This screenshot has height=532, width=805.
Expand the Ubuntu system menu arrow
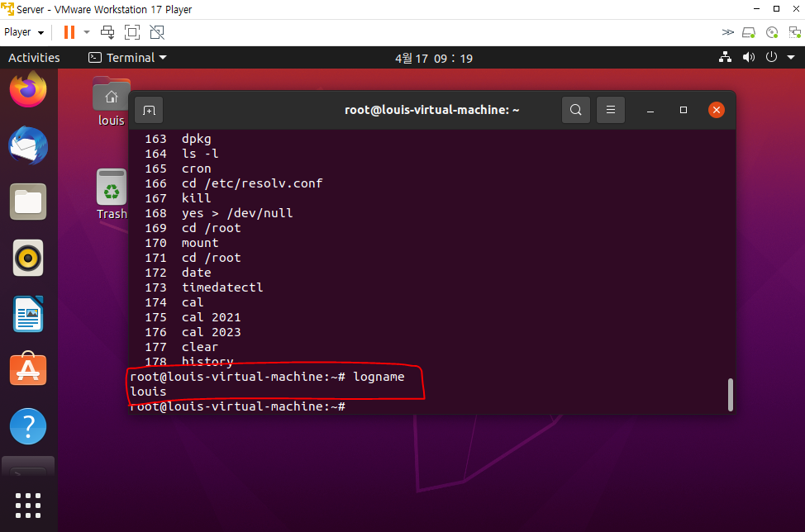791,57
